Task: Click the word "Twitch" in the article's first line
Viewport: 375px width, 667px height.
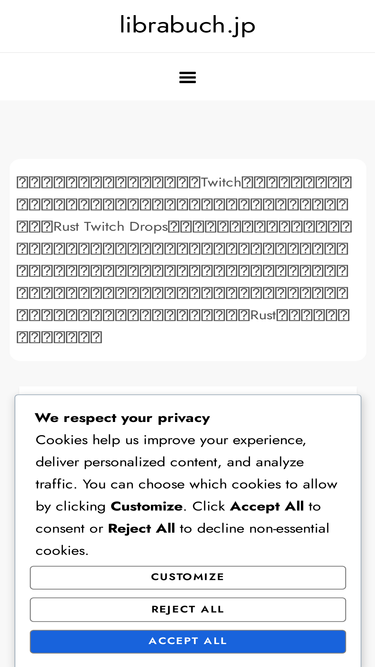Action: point(221,182)
